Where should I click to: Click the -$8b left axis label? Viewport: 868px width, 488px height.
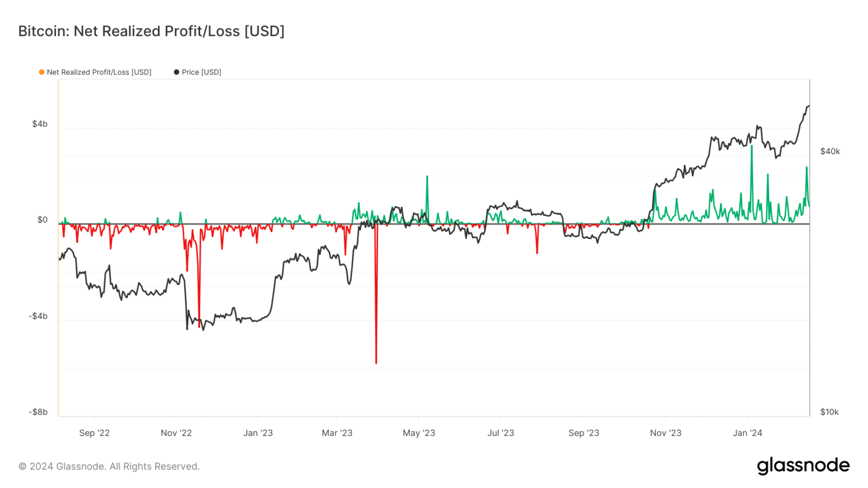pyautogui.click(x=38, y=412)
